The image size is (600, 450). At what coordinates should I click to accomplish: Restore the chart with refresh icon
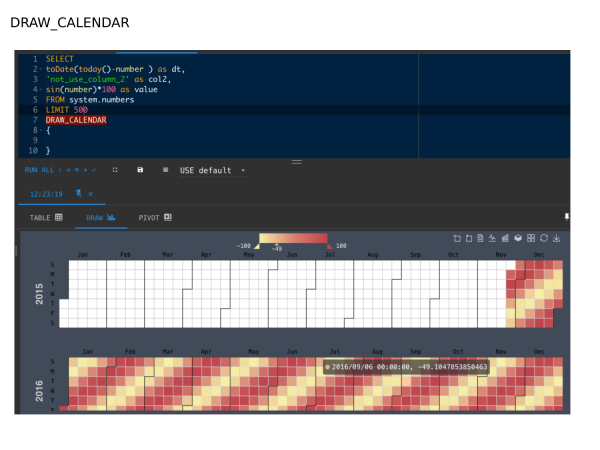click(543, 238)
